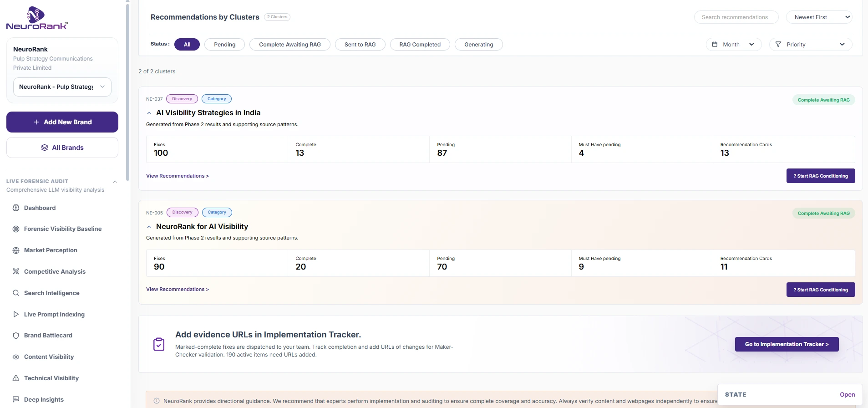This screenshot has width=868, height=408.
Task: Click the Discovery tag on NE-037
Action: [x=182, y=99]
